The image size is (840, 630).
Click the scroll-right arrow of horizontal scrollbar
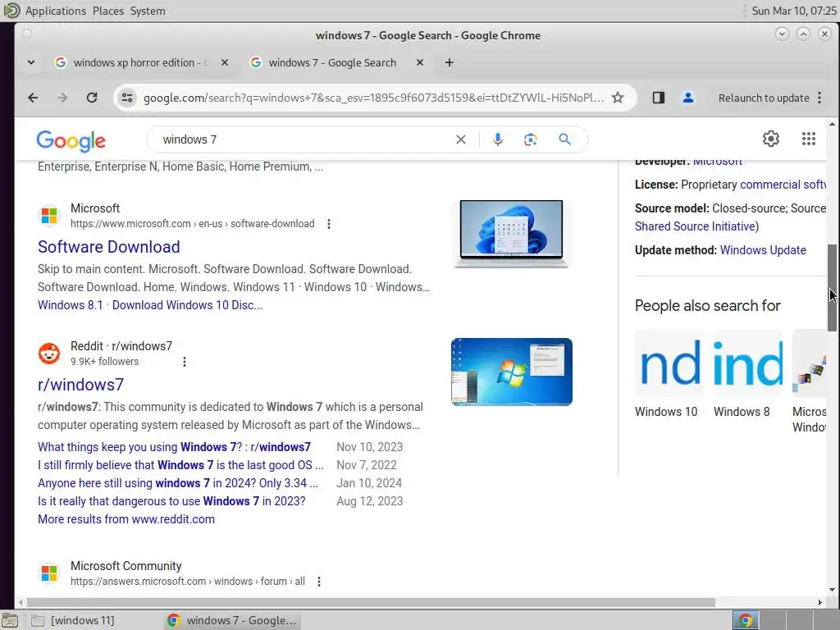click(x=819, y=603)
